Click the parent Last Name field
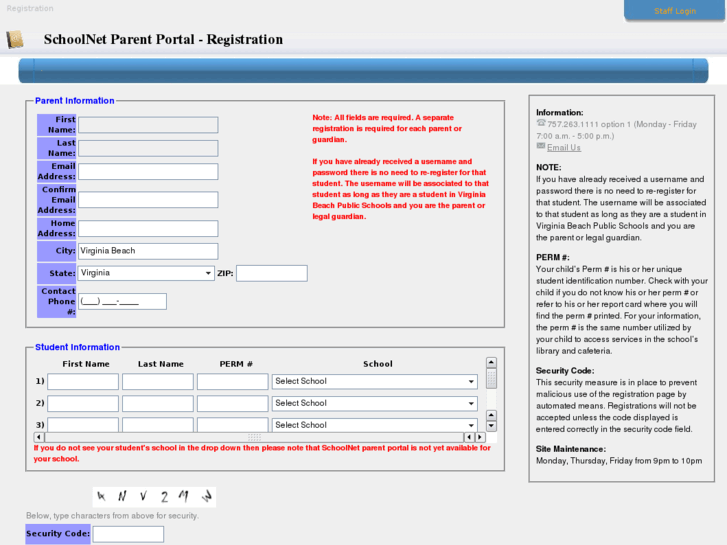The width and height of the screenshot is (727, 545). tap(148, 148)
